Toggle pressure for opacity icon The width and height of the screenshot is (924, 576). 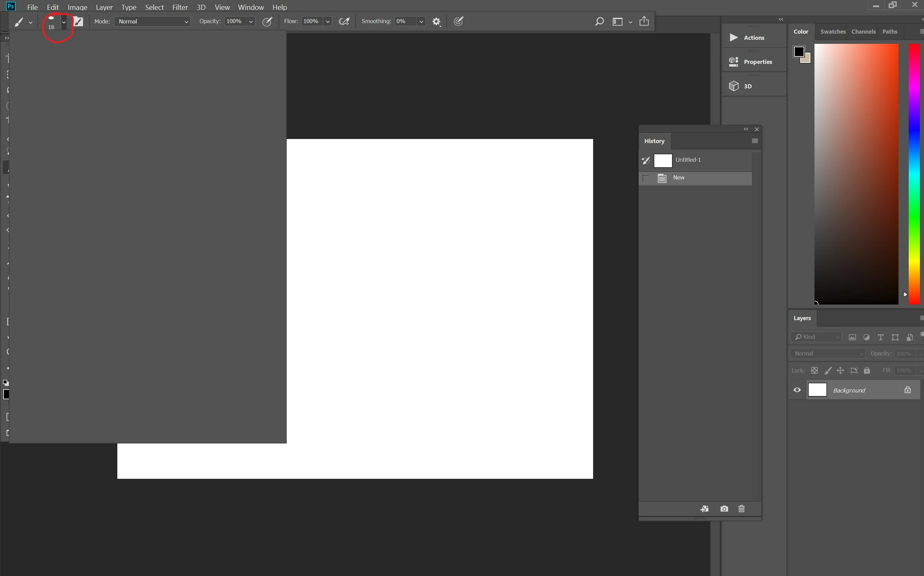(268, 22)
